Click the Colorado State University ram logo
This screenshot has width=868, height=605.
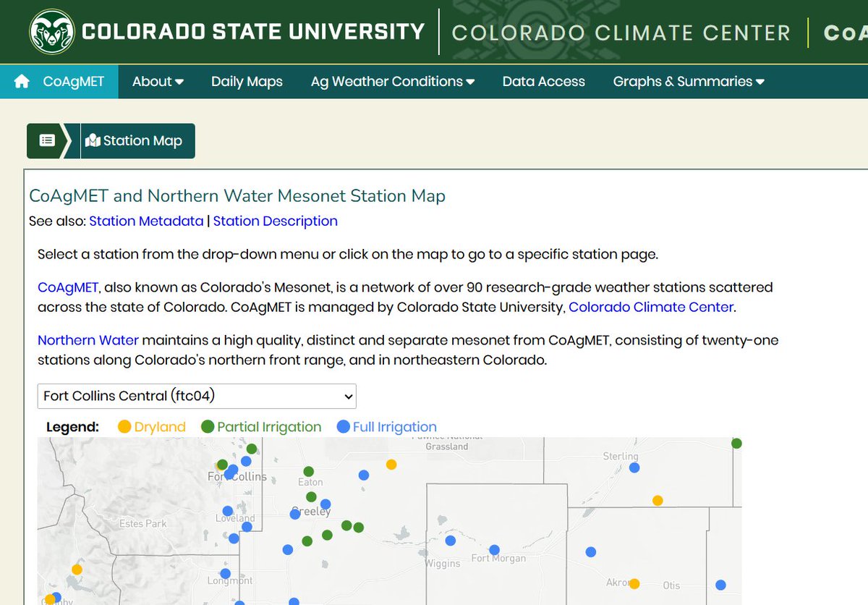(x=51, y=32)
